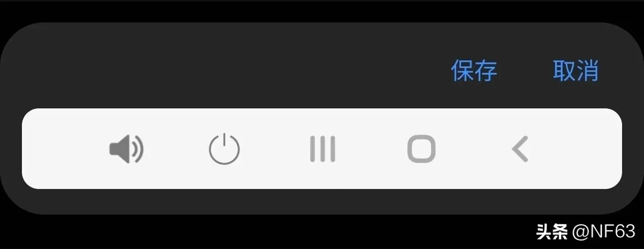This screenshot has width=644, height=249.
Task: Click the gap between speaker and power icons
Action: (x=176, y=149)
